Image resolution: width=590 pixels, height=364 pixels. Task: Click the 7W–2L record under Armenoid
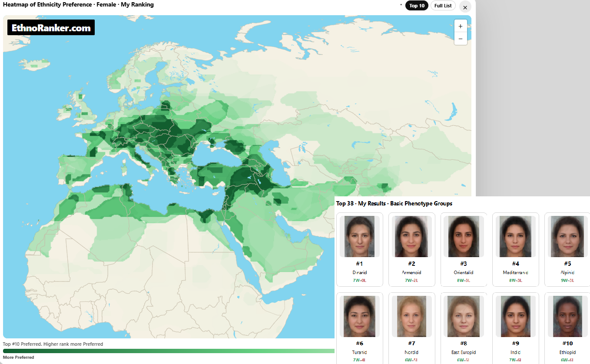tap(411, 281)
